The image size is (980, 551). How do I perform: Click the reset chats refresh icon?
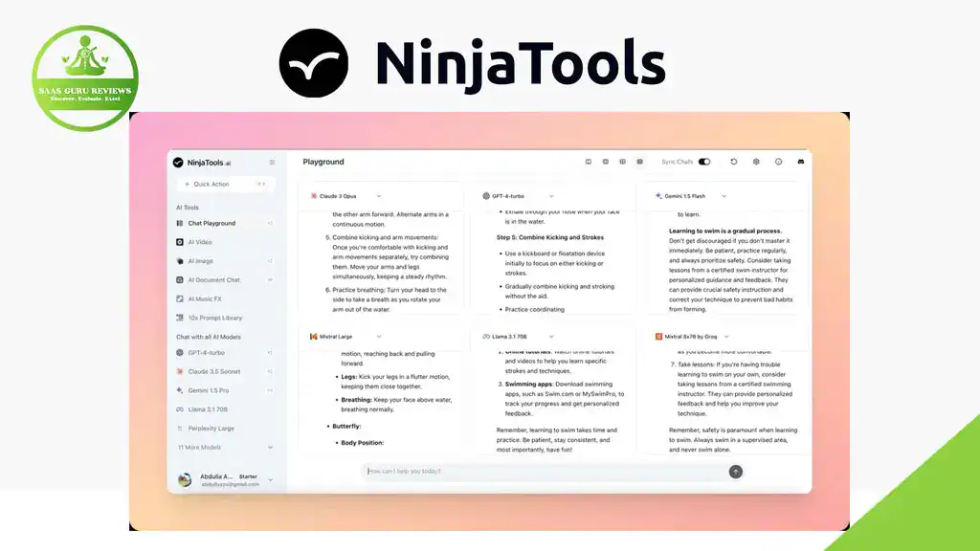tap(734, 162)
